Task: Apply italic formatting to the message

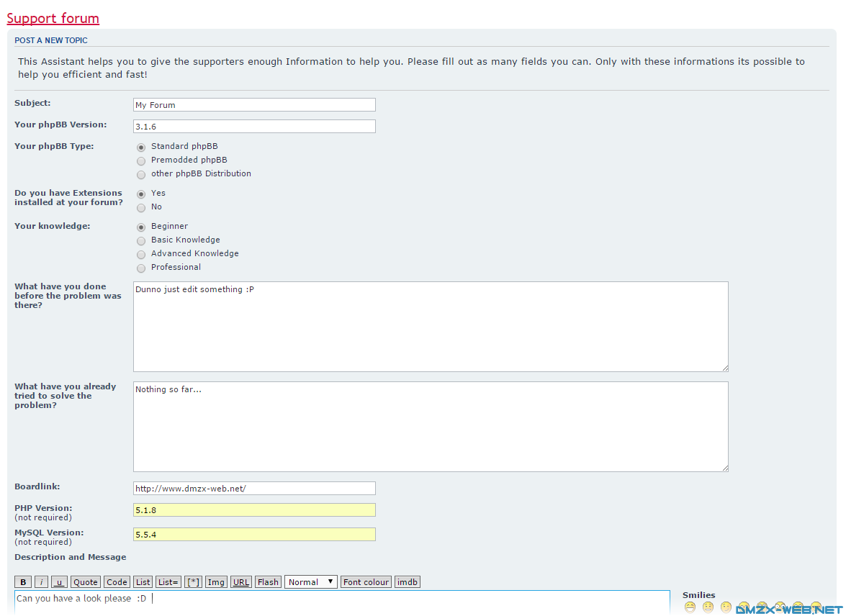Action: (x=40, y=581)
